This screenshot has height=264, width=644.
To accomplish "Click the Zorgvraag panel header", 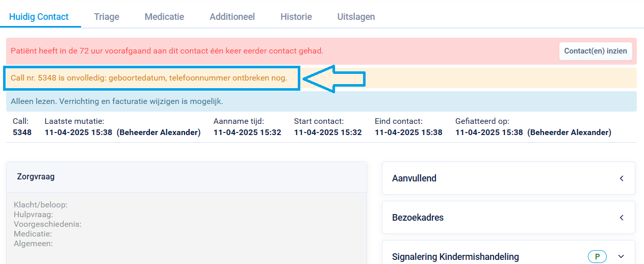I will tap(187, 177).
